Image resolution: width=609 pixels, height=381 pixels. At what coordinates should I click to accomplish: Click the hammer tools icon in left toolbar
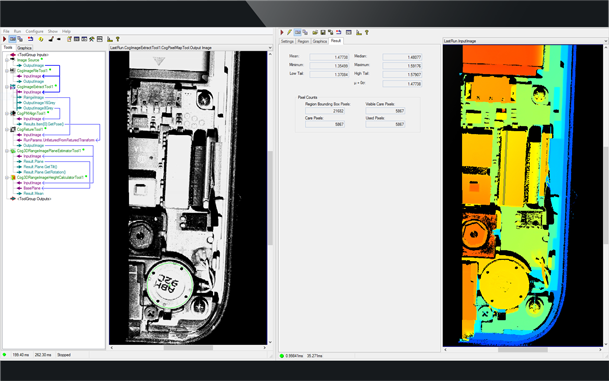click(92, 39)
